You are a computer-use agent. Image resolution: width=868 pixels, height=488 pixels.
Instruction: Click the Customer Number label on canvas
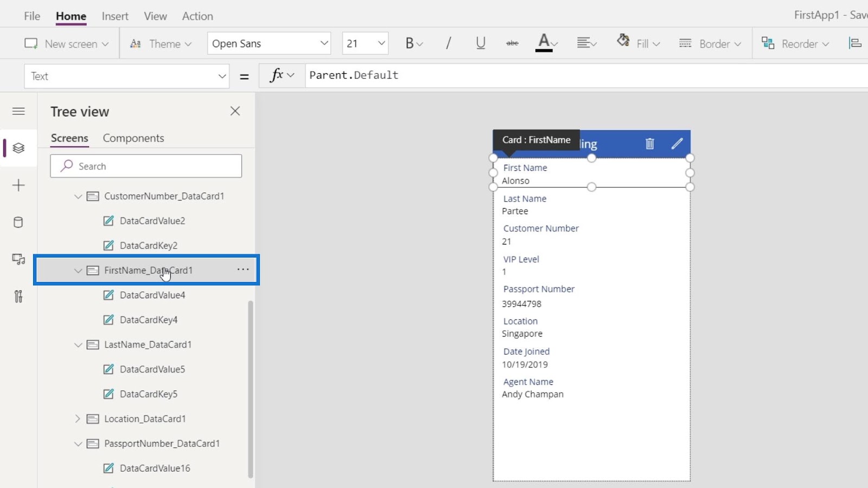[x=541, y=229]
